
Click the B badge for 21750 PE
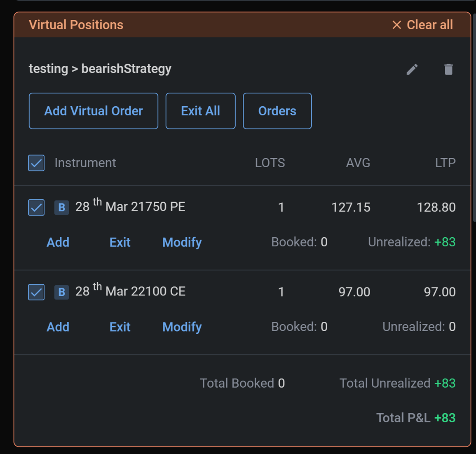tap(61, 207)
